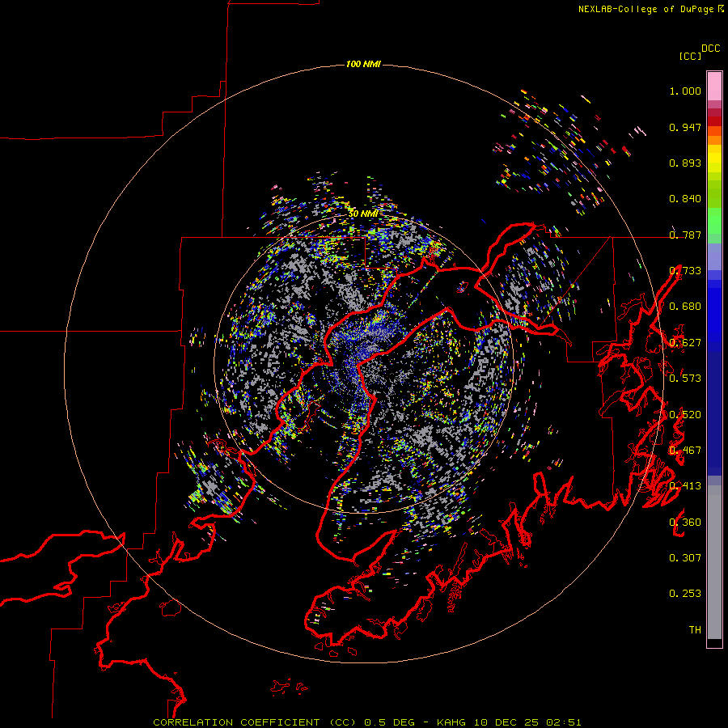
Task: Click the KAHG station identifier in the caption
Action: [453, 722]
